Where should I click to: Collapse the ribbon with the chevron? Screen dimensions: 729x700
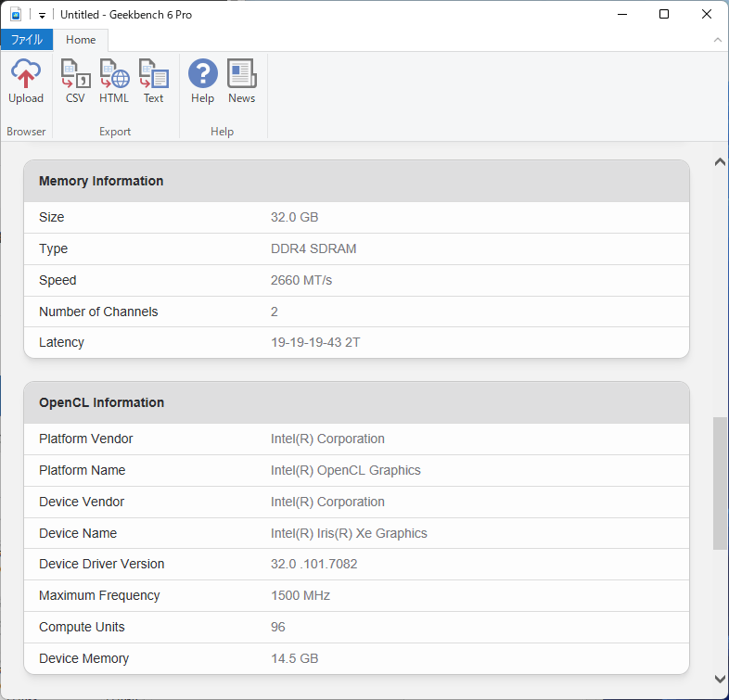[717, 40]
